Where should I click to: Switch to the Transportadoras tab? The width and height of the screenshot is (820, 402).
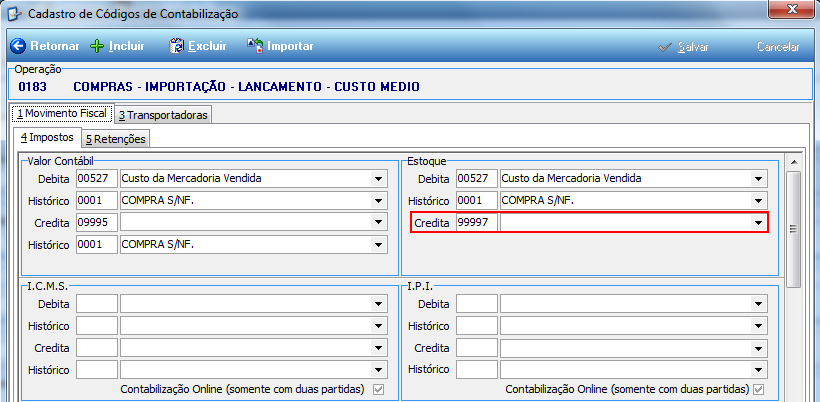click(x=163, y=114)
